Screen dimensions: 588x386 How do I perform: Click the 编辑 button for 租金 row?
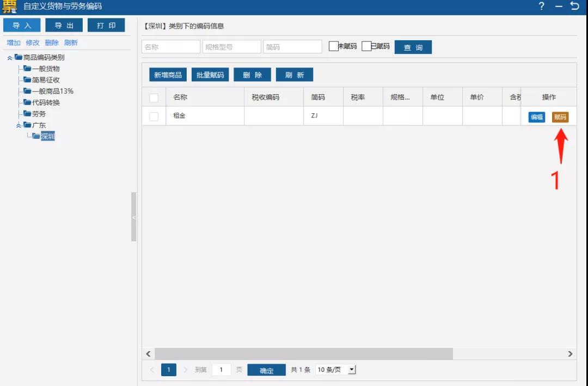point(537,117)
